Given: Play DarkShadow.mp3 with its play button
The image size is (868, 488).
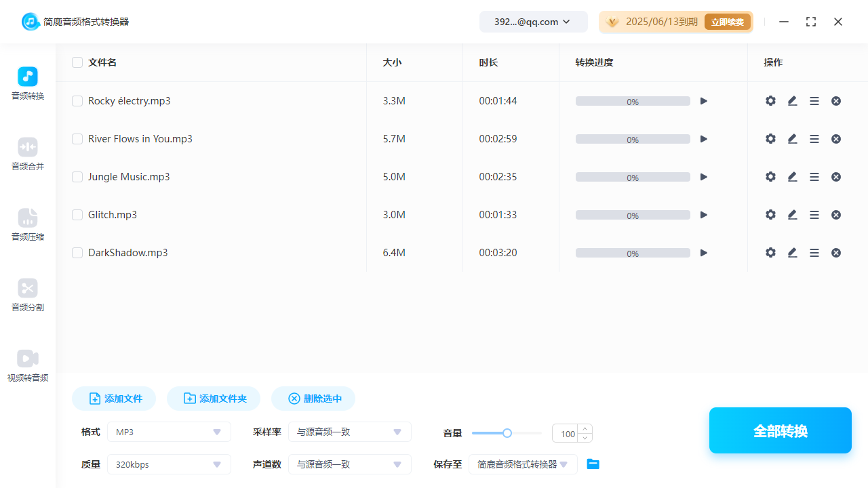Looking at the screenshot, I should 704,253.
